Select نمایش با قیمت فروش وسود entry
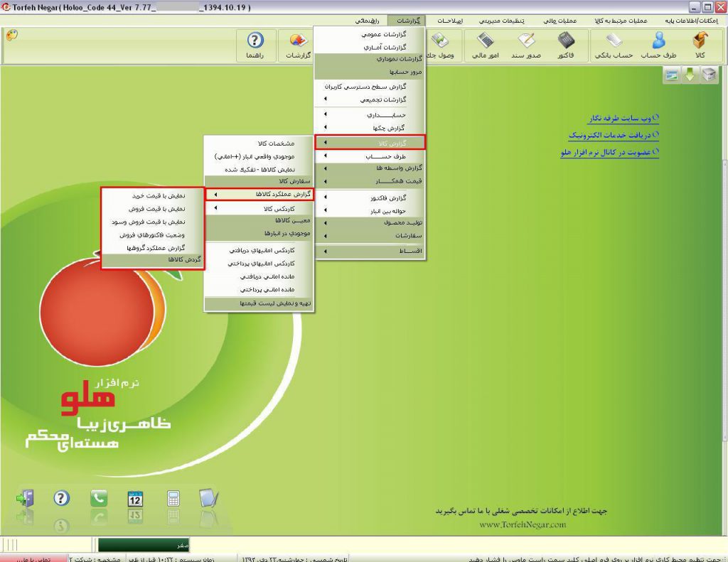Image resolution: width=728 pixels, height=562 pixels. pos(153,222)
